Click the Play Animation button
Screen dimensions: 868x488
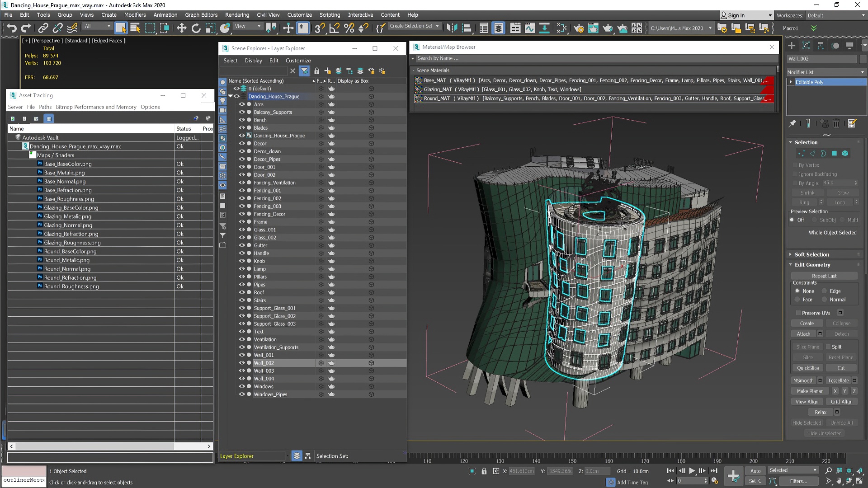[x=692, y=471]
